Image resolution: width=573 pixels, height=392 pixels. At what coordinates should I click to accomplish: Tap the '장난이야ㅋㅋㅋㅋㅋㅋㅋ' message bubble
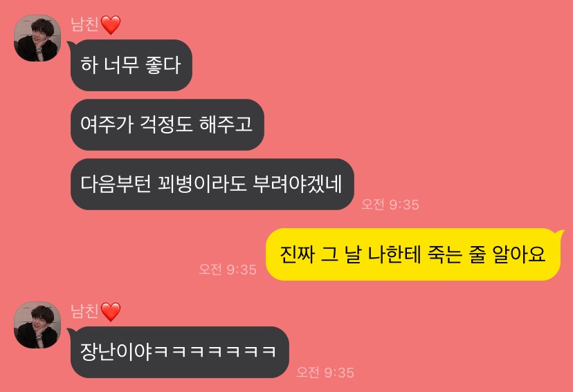coord(179,352)
